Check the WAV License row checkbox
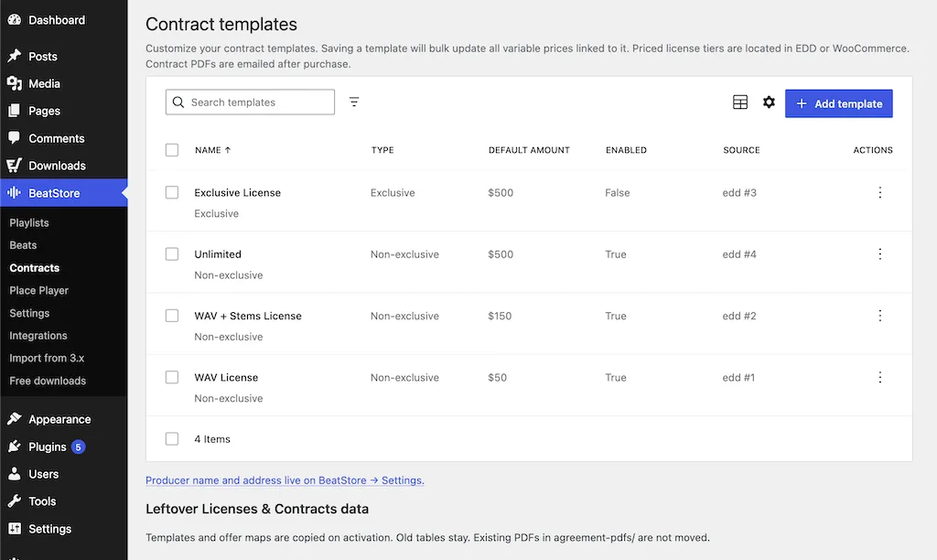Screen dimensions: 937x560 171,377
